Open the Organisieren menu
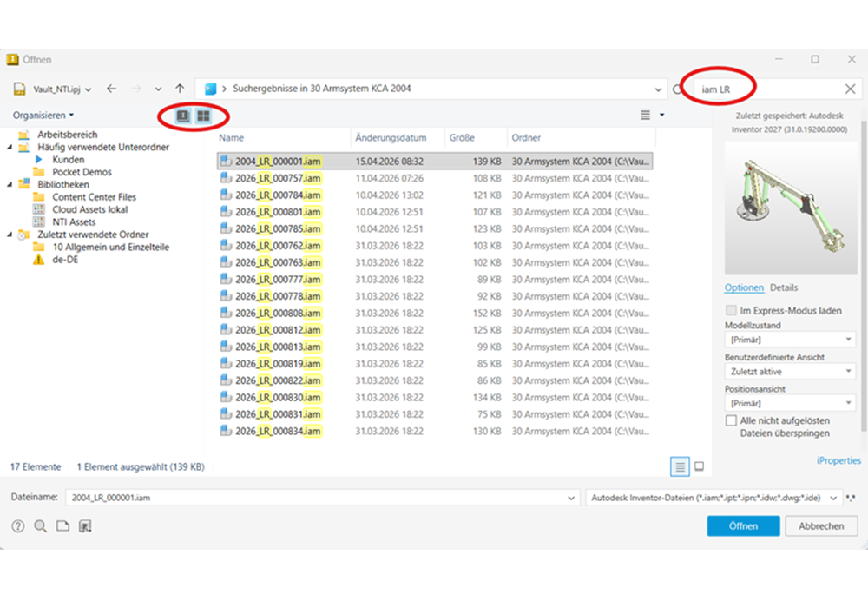Image resolution: width=868 pixels, height=608 pixels. [x=43, y=115]
